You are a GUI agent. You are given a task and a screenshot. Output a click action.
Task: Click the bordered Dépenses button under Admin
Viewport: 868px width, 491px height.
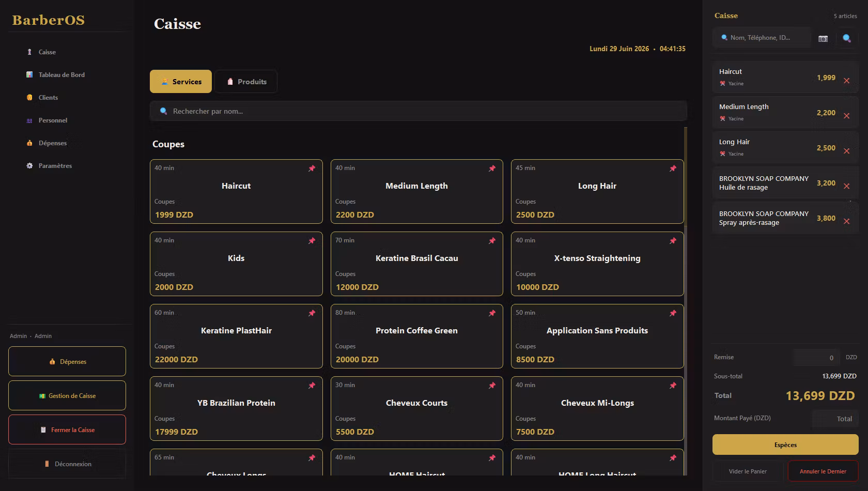tap(67, 361)
